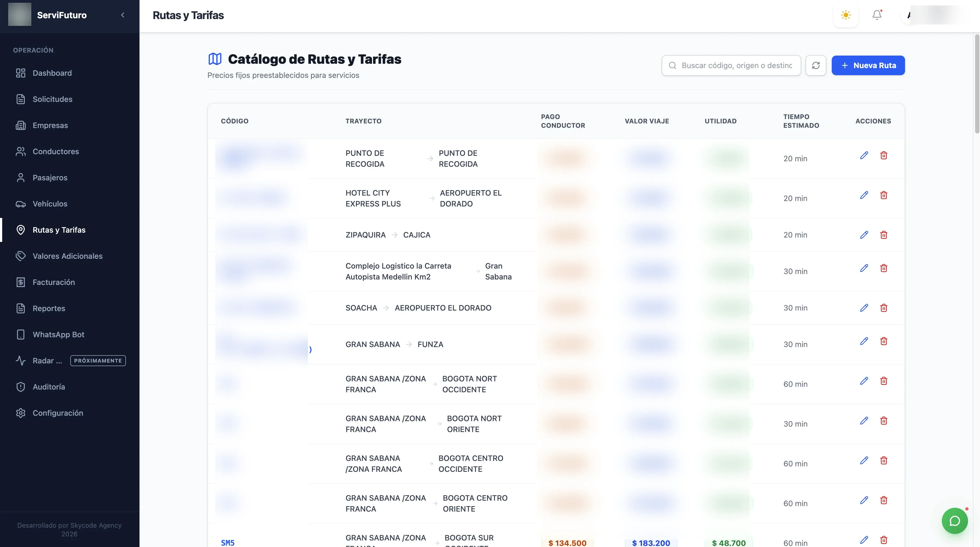Open the Dashboard section
980x547 pixels.
pos(70,73)
